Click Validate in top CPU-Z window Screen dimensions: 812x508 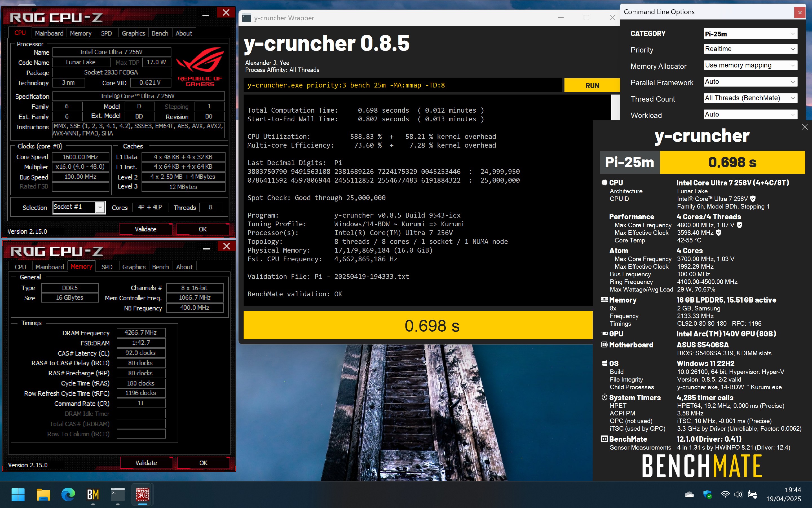pyautogui.click(x=145, y=229)
